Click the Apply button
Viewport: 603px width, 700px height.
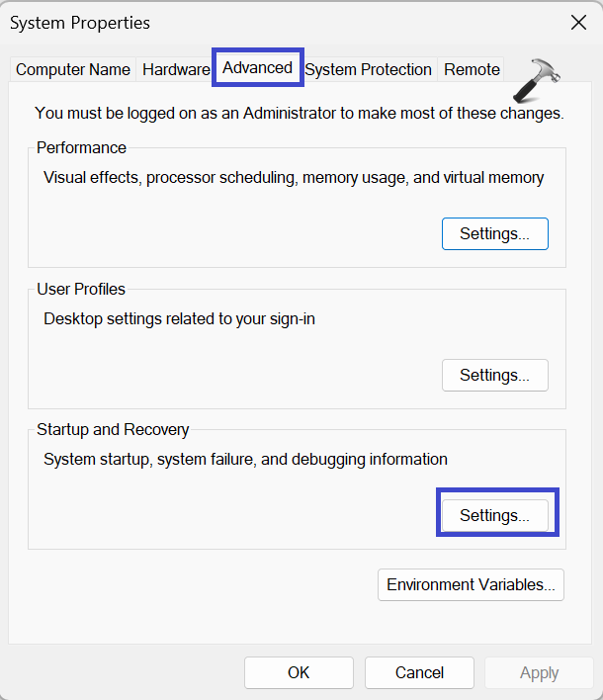pos(539,672)
